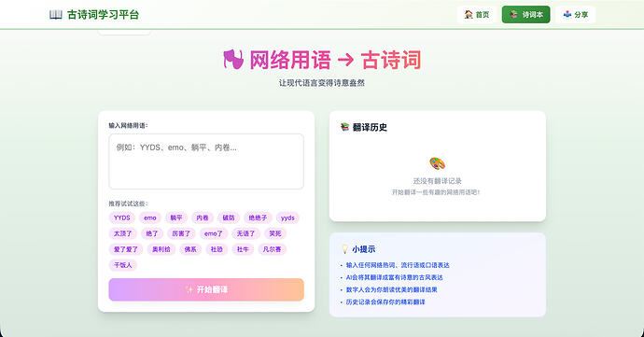
Task: Pick the 破防 suggestion chip
Action: [229, 218]
